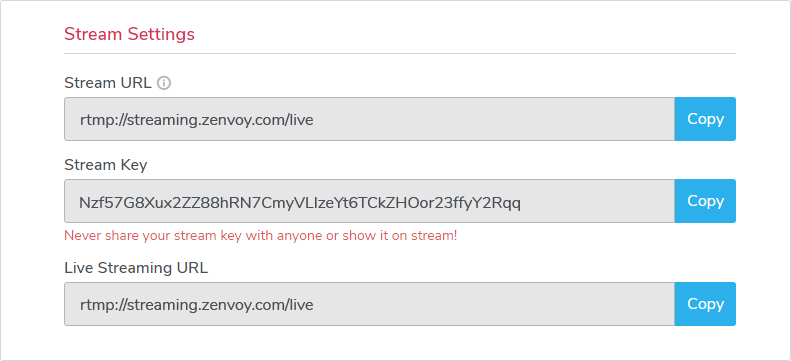
Task: Click empty space inside the Stream URL field
Action: click(494, 119)
